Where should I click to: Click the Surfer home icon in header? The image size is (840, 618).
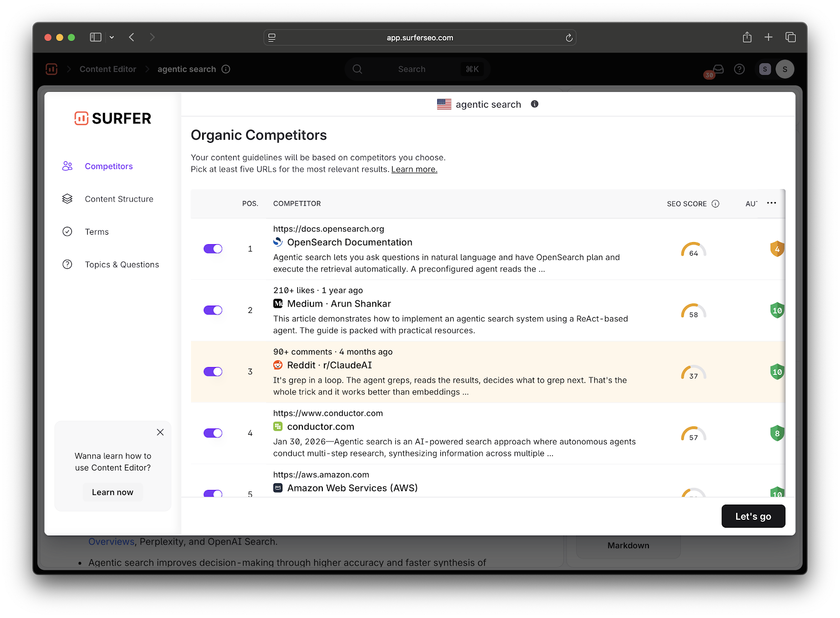coord(51,69)
